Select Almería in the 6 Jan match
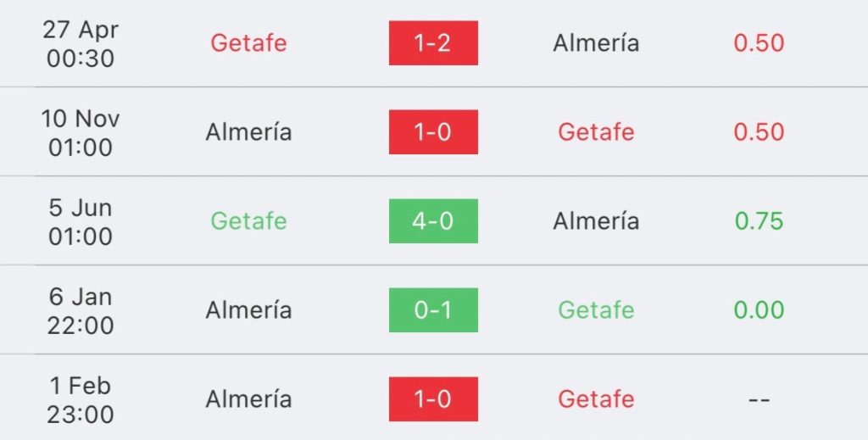 pos(248,310)
